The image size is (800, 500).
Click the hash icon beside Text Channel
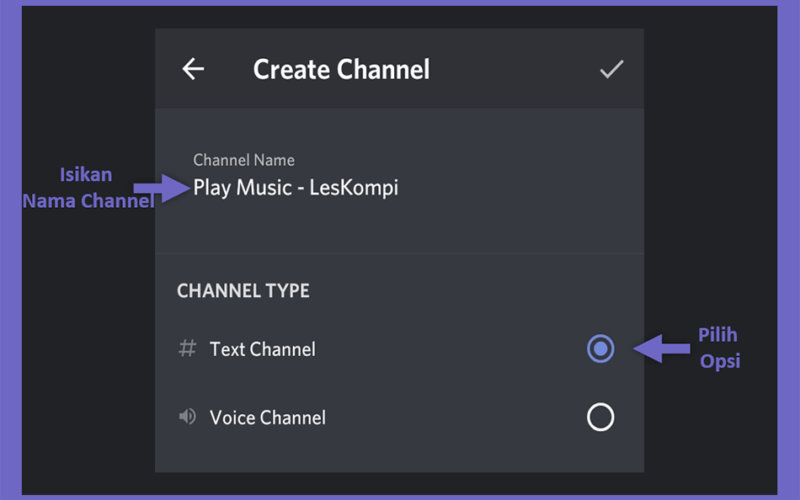(187, 348)
